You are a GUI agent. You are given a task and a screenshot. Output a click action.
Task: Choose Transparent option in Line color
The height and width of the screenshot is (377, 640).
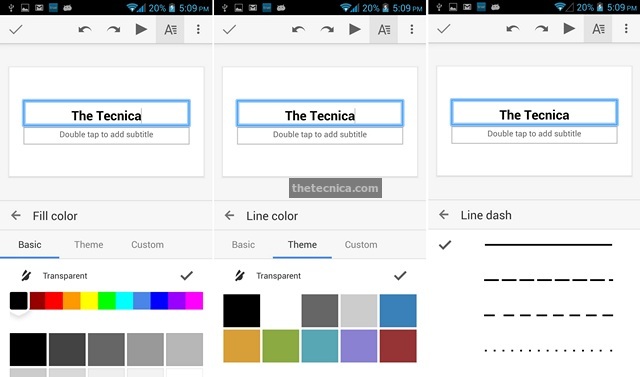click(x=320, y=276)
